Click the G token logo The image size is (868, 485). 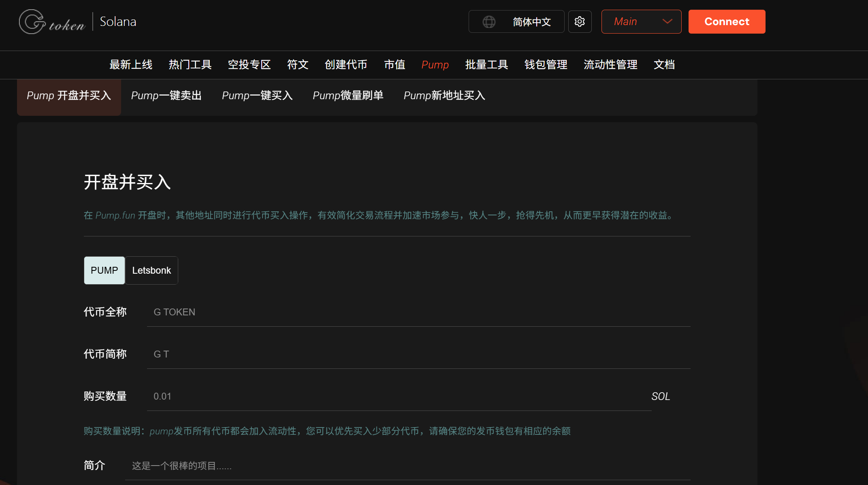click(52, 22)
